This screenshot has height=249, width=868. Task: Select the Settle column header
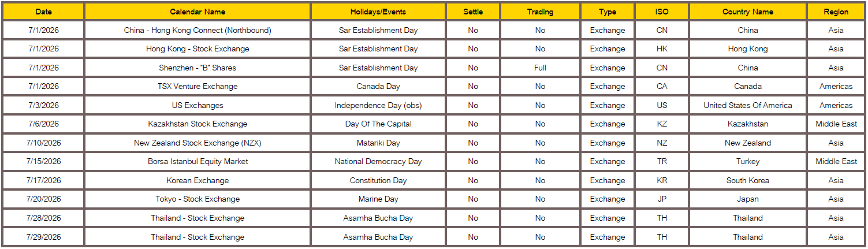(x=473, y=12)
